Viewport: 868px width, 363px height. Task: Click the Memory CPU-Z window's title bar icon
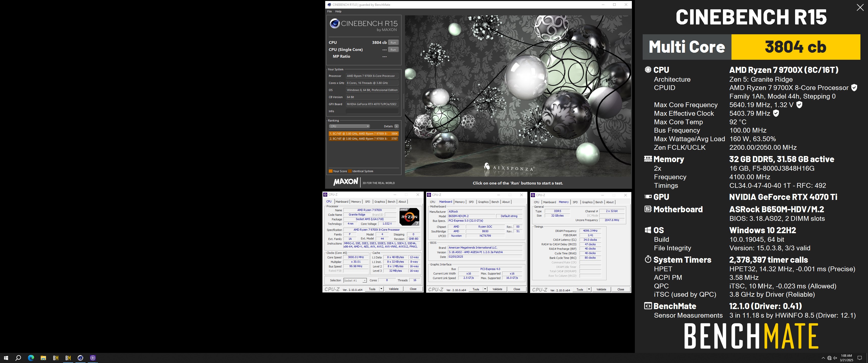click(x=533, y=195)
